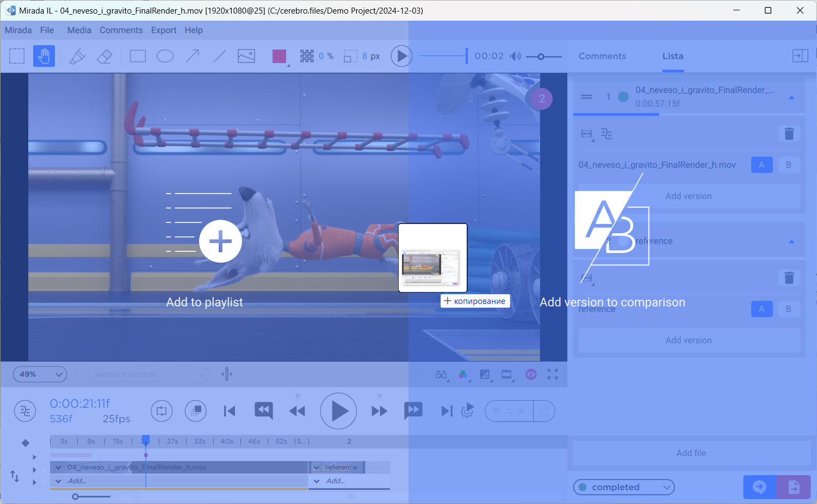Switch to the Comments tab in the side panel
Viewport: 817px width, 504px height.
[x=602, y=56]
